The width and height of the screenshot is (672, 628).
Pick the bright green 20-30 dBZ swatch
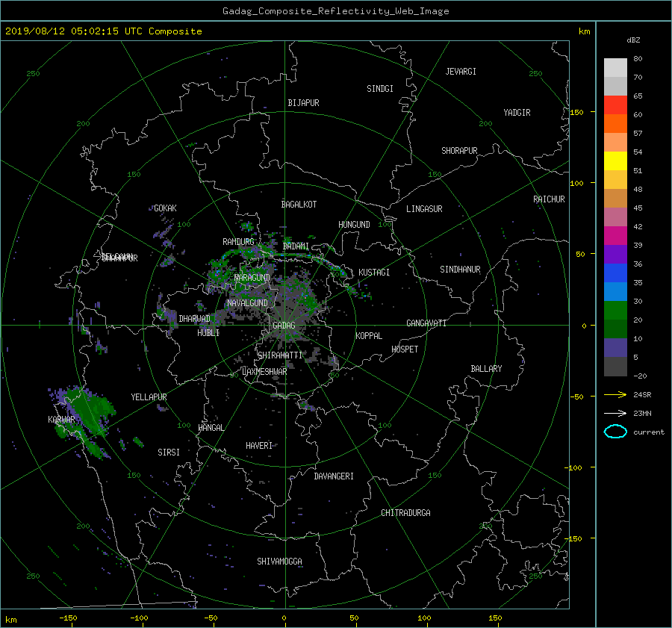pyautogui.click(x=615, y=310)
